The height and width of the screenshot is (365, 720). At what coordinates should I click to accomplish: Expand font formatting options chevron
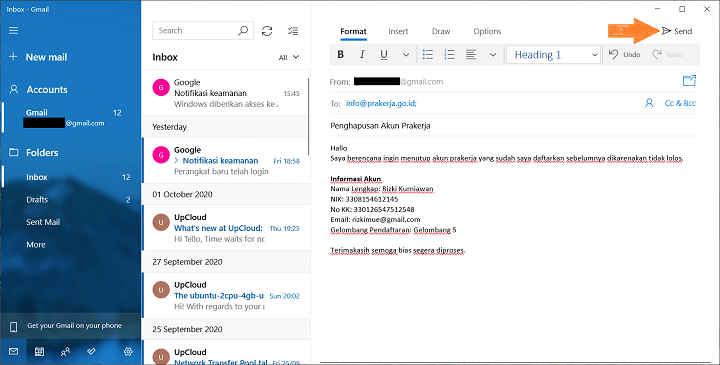406,55
